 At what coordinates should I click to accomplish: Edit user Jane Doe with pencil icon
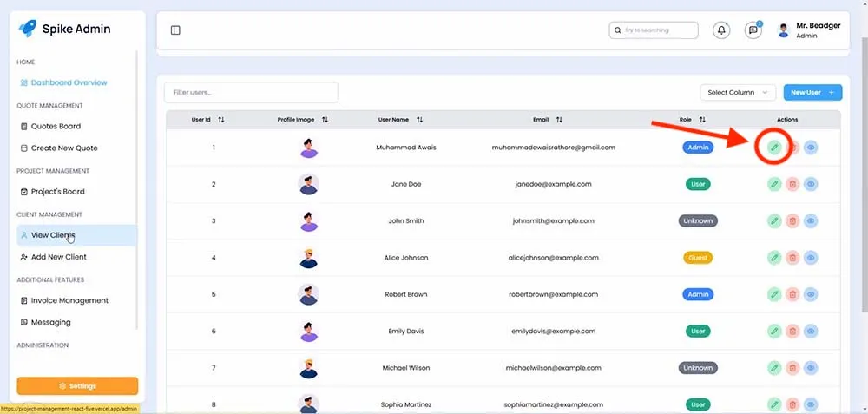point(774,184)
